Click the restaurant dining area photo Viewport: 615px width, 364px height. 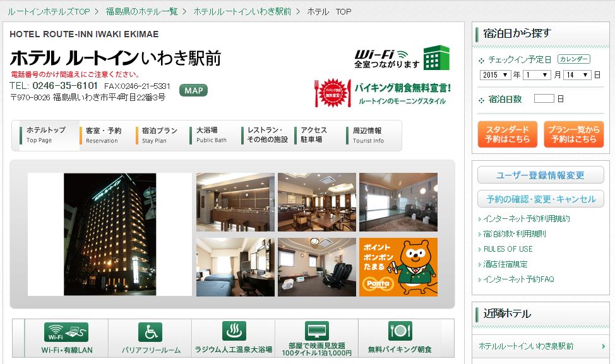[x=317, y=202]
